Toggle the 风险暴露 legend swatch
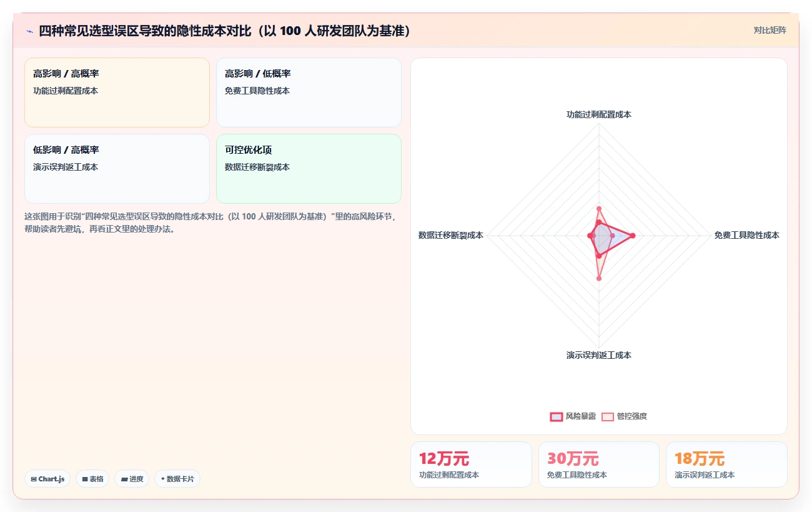The height and width of the screenshot is (512, 812). point(556,416)
